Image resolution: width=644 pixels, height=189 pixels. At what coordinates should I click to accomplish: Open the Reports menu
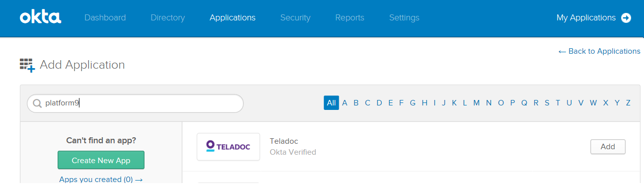click(350, 18)
